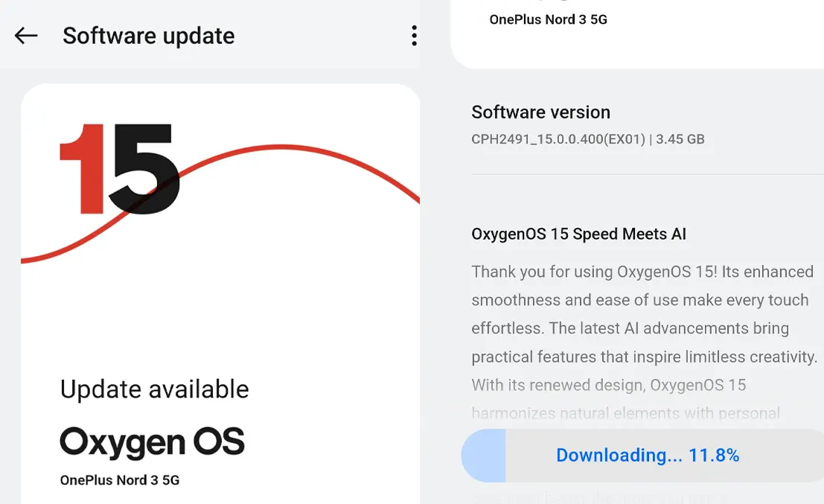Click the OnePlus Nord 3 5G header text
This screenshot has width=824, height=504.
(549, 19)
